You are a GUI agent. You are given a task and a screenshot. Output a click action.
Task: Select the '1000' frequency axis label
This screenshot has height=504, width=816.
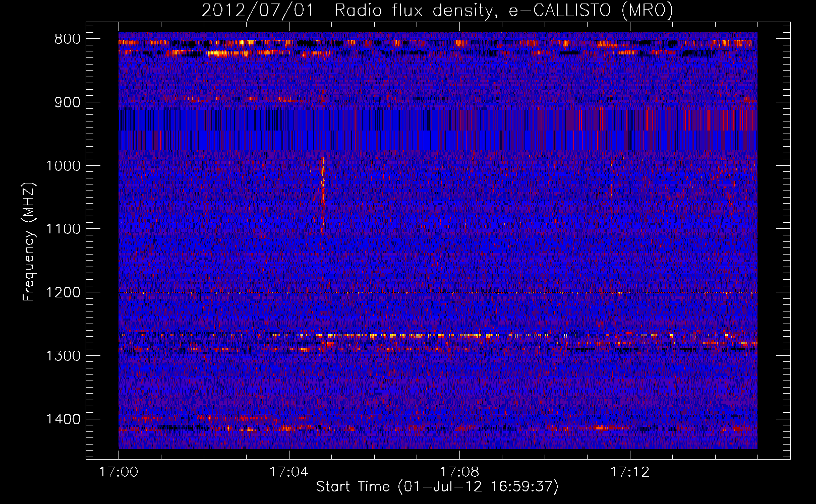coord(63,166)
